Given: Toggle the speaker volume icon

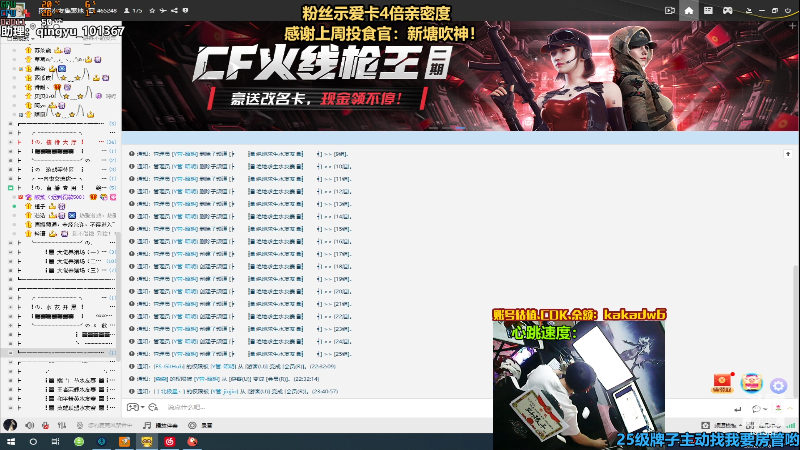Looking at the screenshot, I should (x=30, y=425).
